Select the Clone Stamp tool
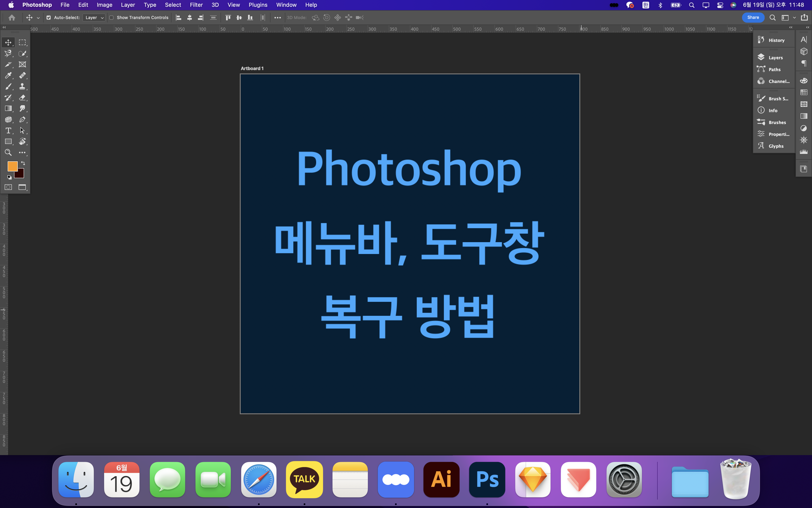 (x=22, y=87)
